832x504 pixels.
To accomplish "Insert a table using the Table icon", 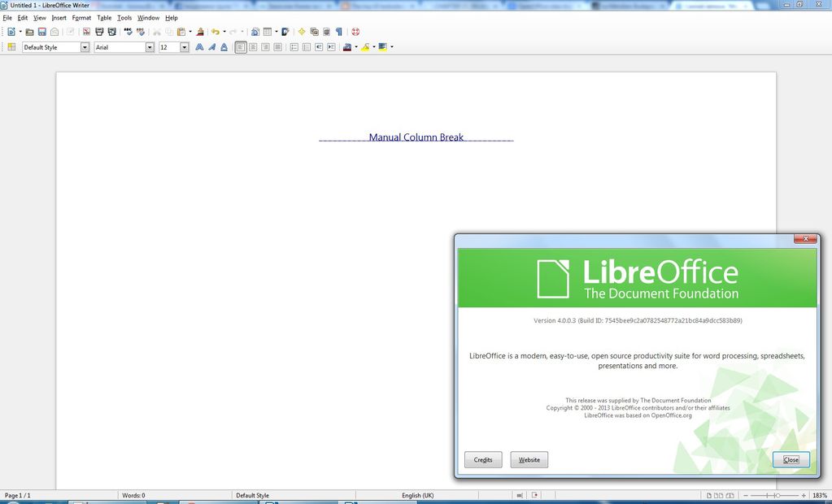I will tap(268, 32).
